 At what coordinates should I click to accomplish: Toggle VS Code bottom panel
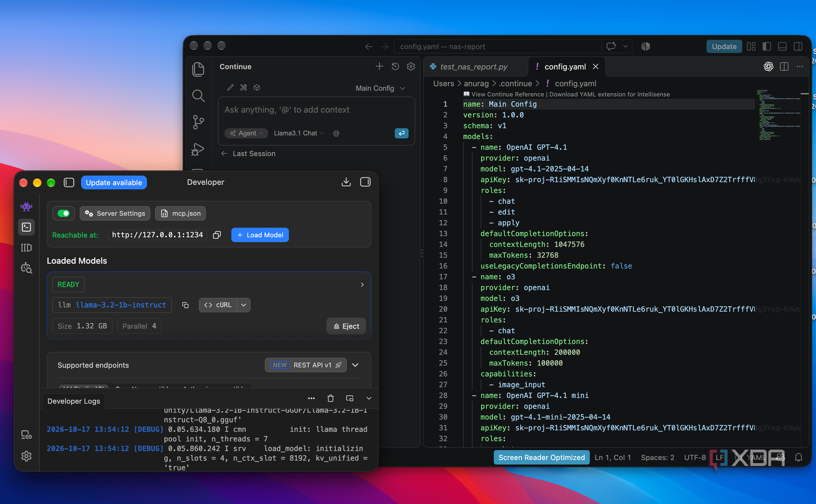click(782, 46)
